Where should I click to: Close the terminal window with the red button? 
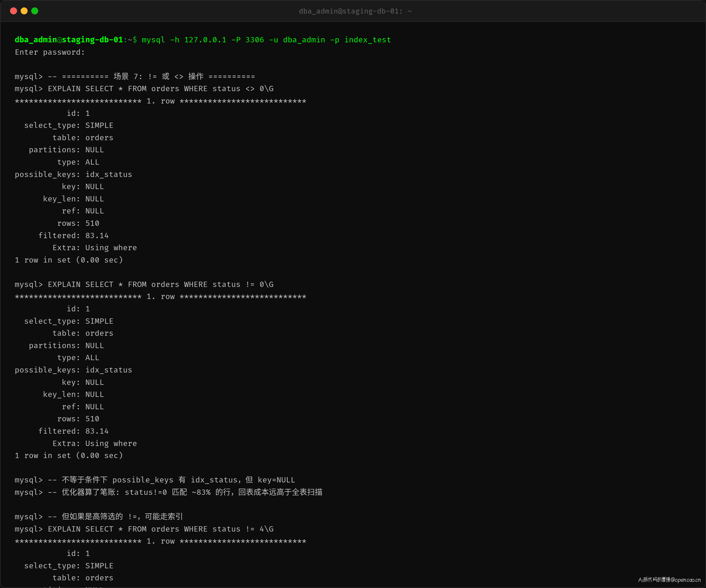click(14, 11)
